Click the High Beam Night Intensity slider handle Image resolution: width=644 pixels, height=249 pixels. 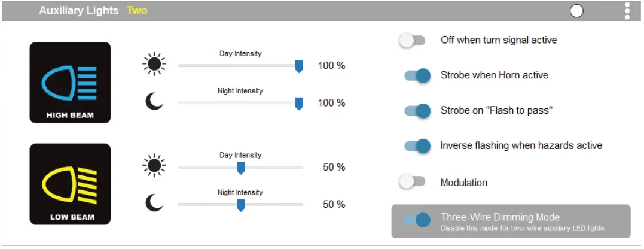(299, 104)
